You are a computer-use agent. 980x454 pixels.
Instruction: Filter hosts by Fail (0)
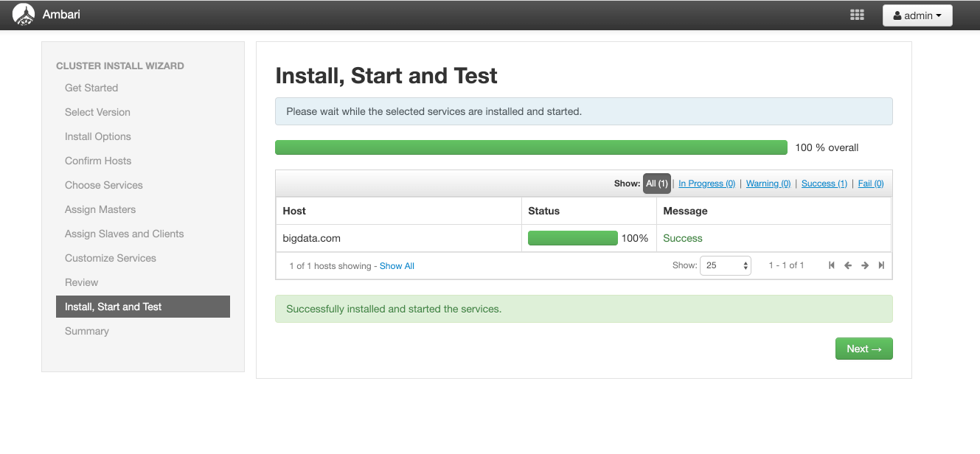pyautogui.click(x=870, y=183)
